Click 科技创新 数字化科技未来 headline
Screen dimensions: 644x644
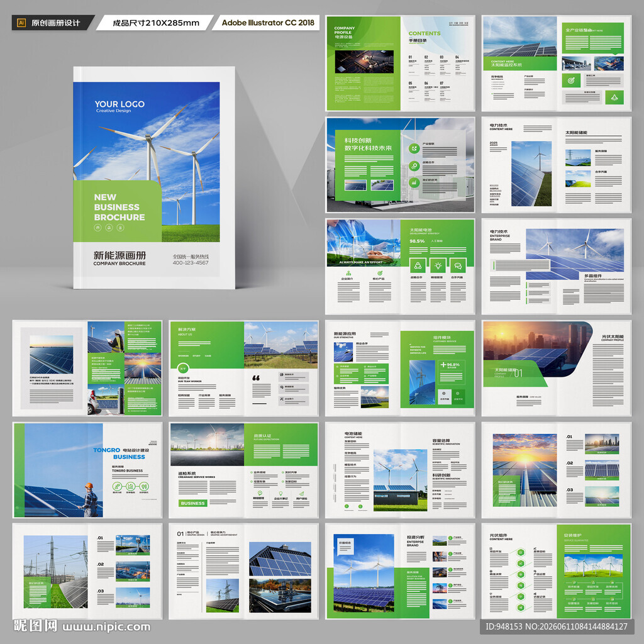coord(368,144)
